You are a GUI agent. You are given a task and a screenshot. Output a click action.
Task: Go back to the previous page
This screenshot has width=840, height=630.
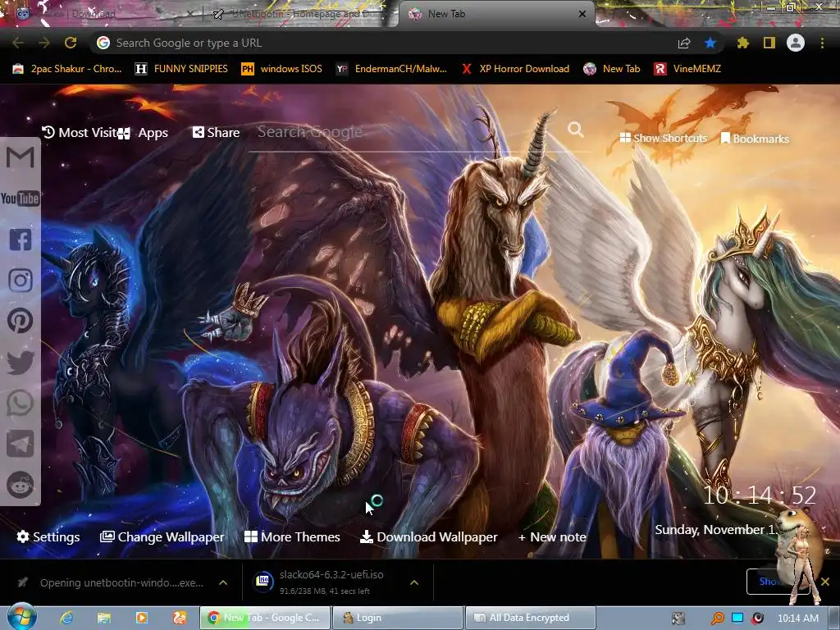tap(18, 43)
